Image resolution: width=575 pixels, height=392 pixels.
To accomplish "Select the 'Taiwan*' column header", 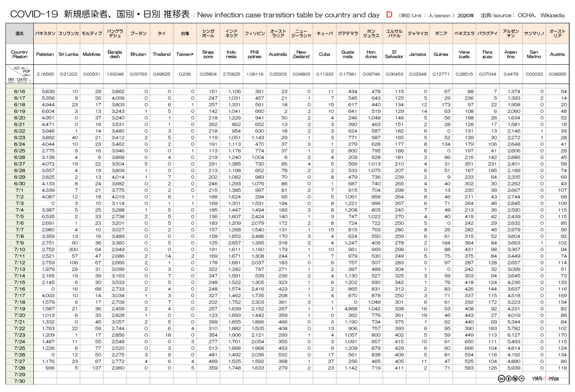I will click(x=184, y=54).
